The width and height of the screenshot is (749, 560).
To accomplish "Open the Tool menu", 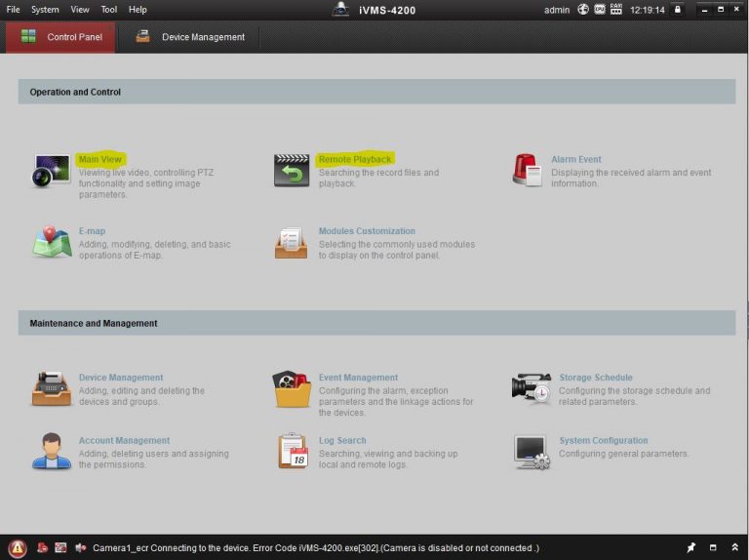I will pyautogui.click(x=109, y=10).
